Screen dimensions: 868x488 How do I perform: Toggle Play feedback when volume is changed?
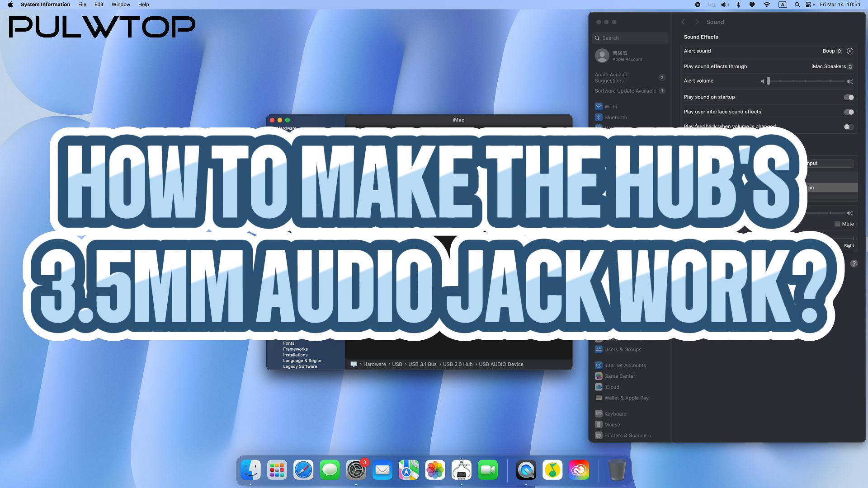pyautogui.click(x=849, y=127)
